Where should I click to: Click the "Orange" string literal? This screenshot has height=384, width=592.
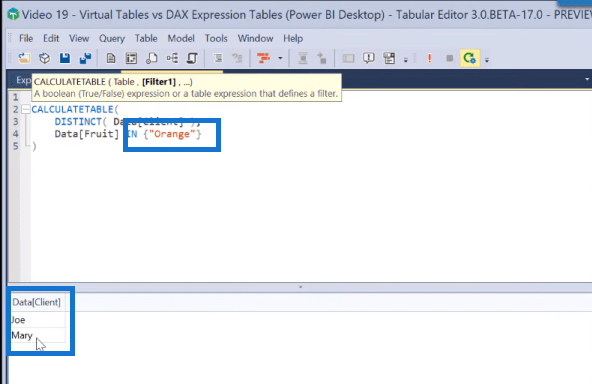pyautogui.click(x=172, y=134)
